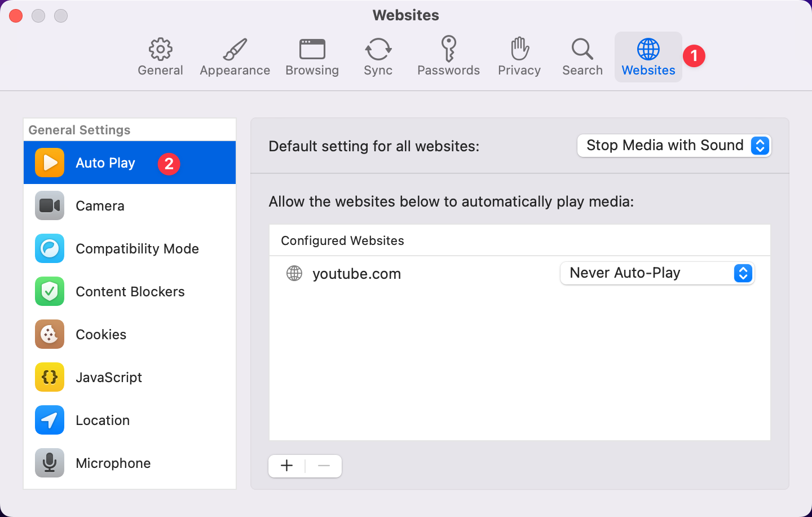Open Search preferences magnifier icon

(x=582, y=50)
